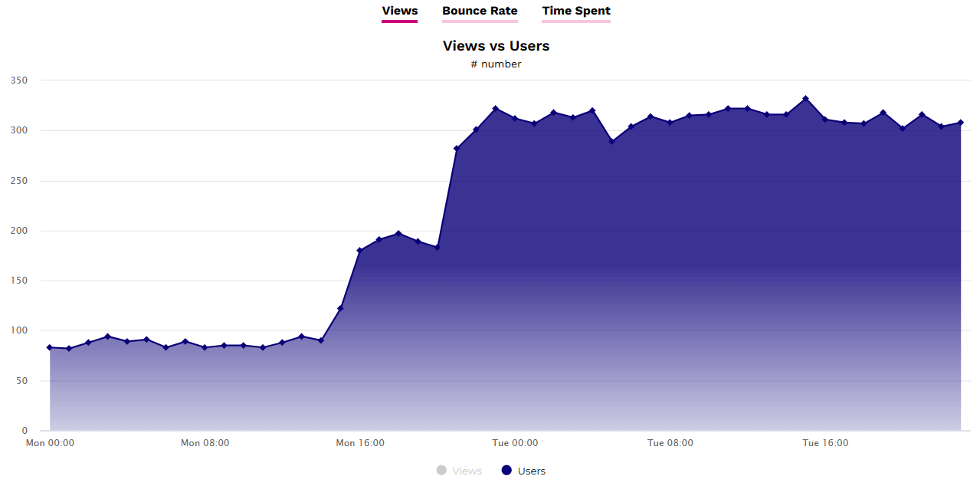Click the 'Views vs Users' chart title
The image size is (980, 486).
click(x=496, y=46)
